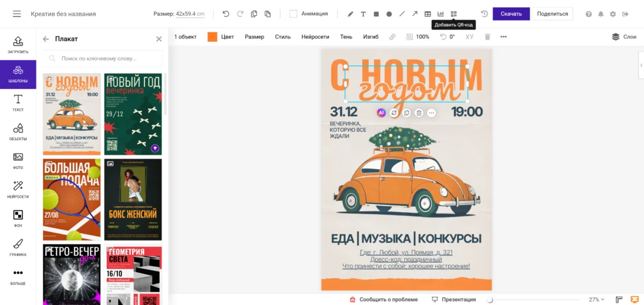Image resolution: width=644 pixels, height=305 pixels.
Task: Open the Загрузить sidebar section
Action: (x=18, y=45)
